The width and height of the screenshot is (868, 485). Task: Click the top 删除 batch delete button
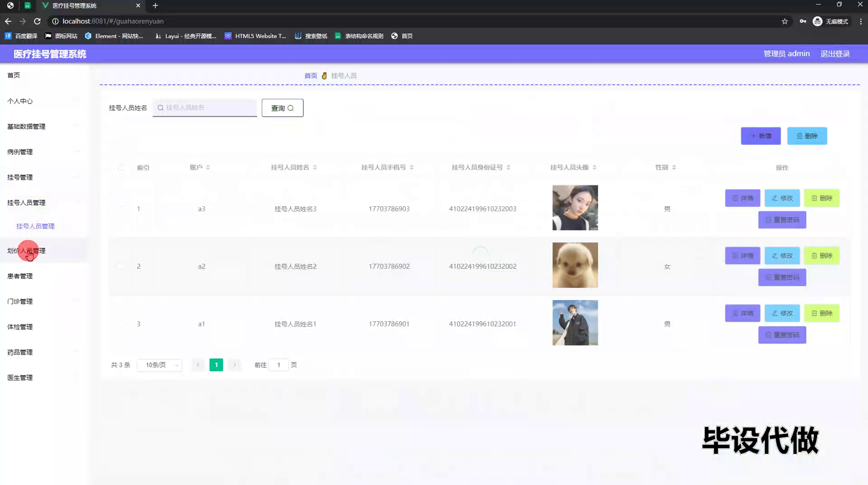coord(807,136)
